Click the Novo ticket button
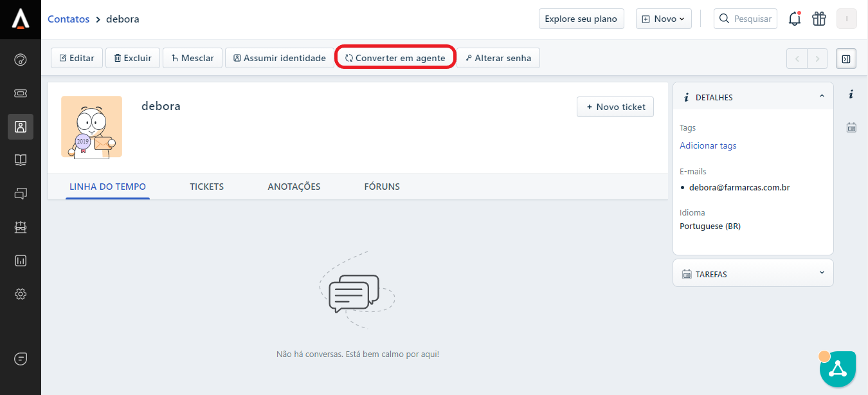868x395 pixels. [615, 107]
